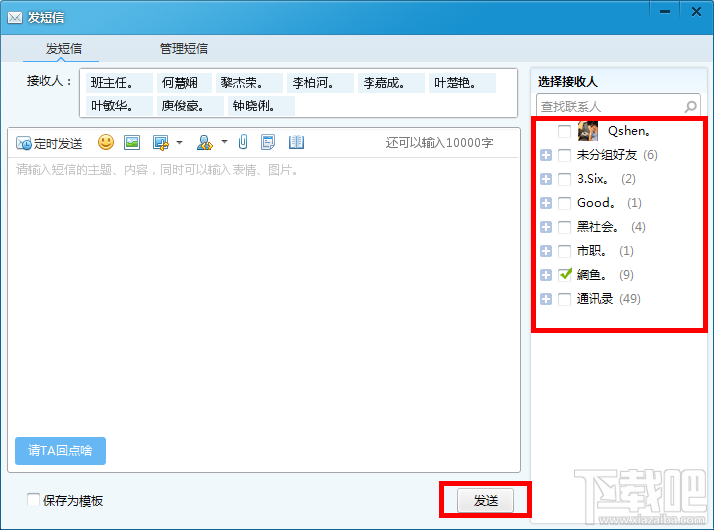Check the 未分组好友 group checkbox
The height and width of the screenshot is (530, 714).
point(564,155)
